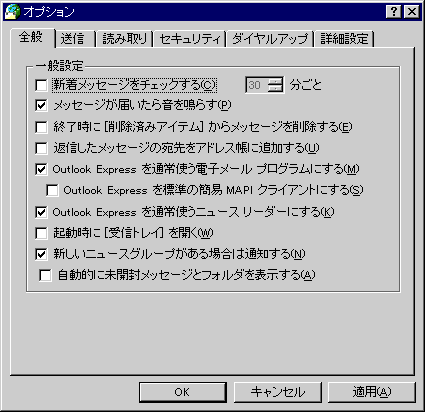Uncheck 通常使うニュースリーダーにする option
The width and height of the screenshot is (425, 412).
[x=41, y=212]
